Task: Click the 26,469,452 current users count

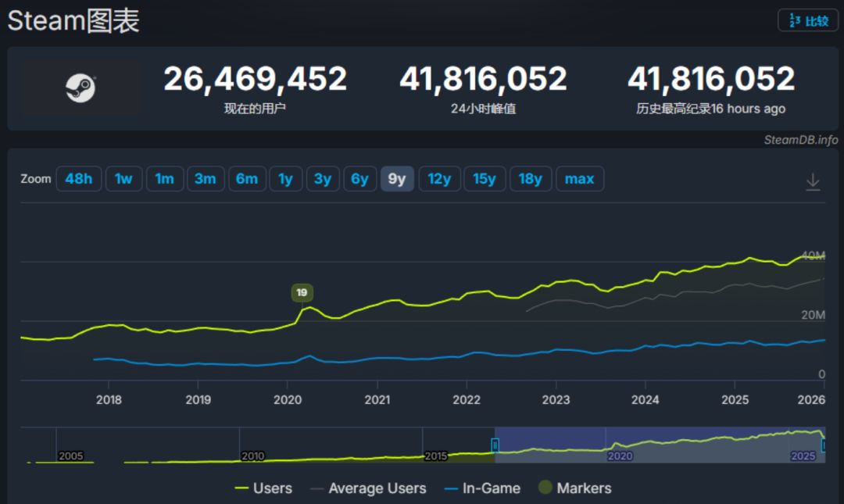Action: (255, 79)
